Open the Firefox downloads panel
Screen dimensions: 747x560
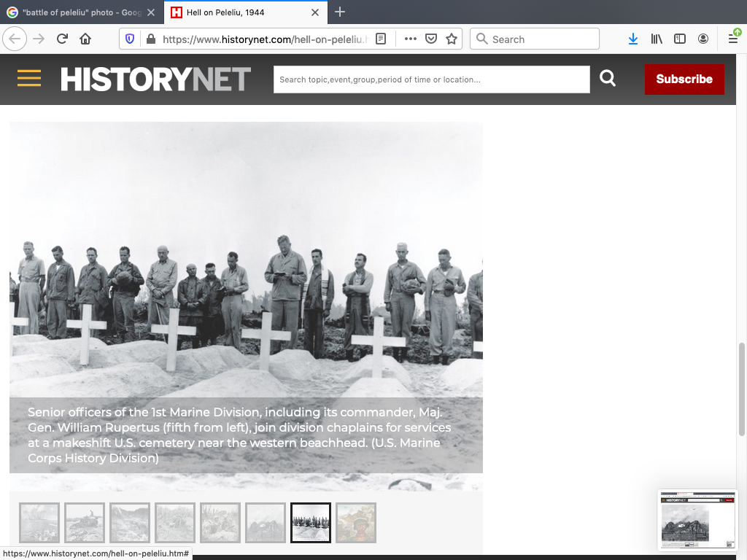[x=633, y=39]
